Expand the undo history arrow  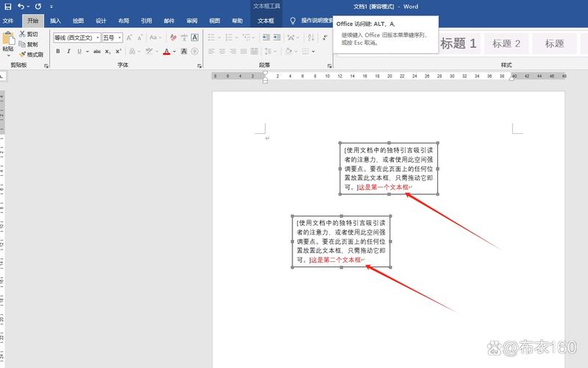28,7
